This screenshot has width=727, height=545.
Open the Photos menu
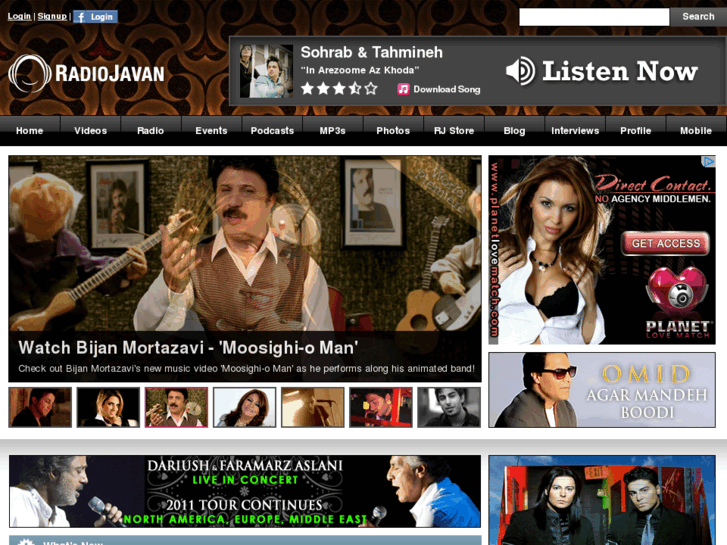(393, 131)
